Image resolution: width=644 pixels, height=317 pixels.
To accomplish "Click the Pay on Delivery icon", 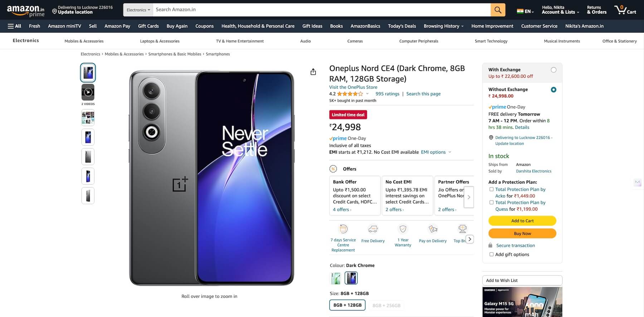I will [433, 229].
